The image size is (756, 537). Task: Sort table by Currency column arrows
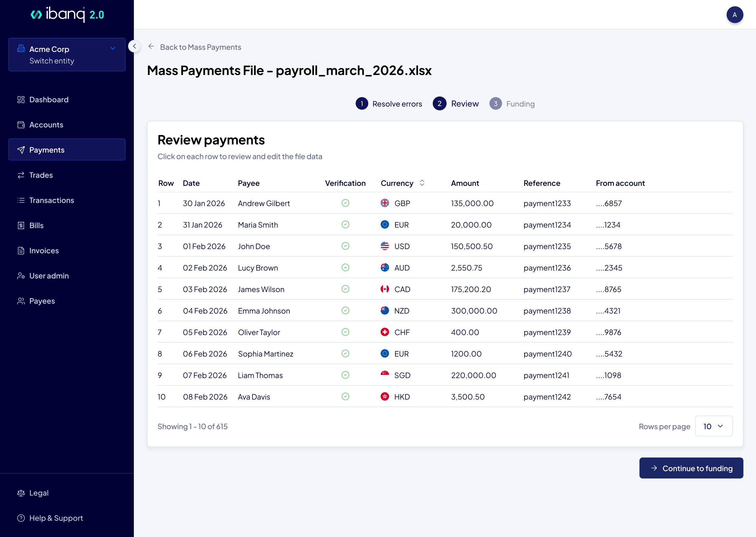pyautogui.click(x=422, y=183)
